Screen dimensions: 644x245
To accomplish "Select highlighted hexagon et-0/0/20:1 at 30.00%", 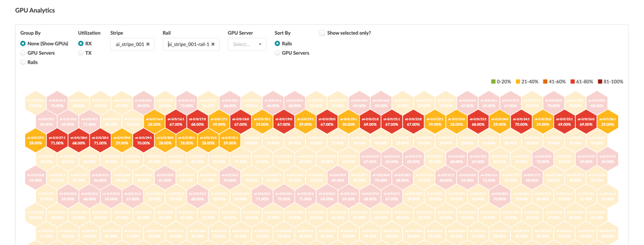I will point(348,122).
